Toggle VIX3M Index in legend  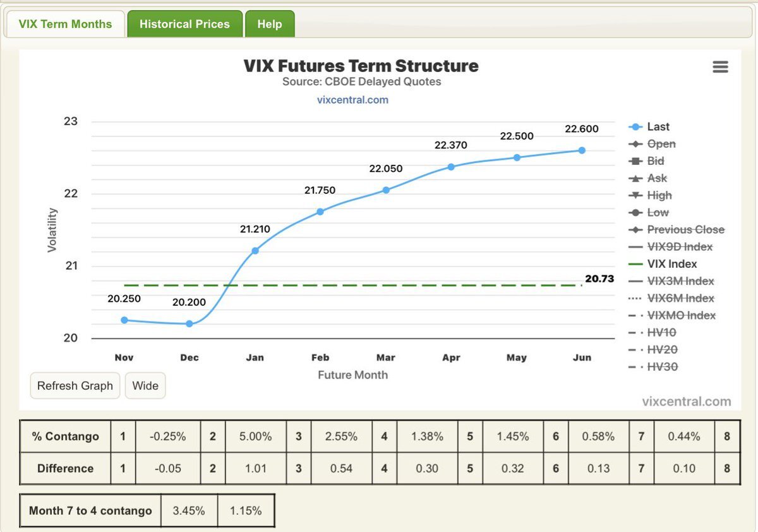(680, 281)
